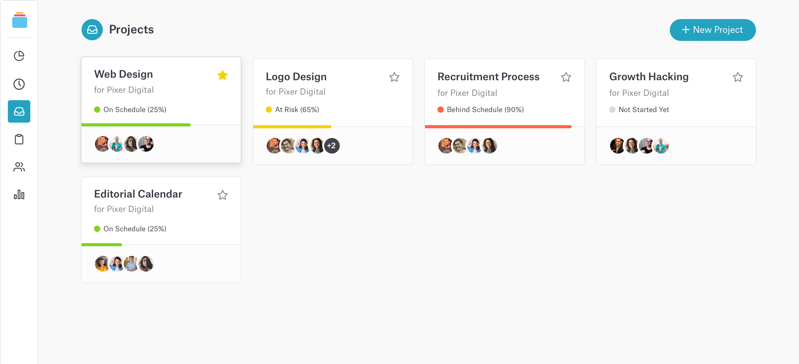Unstar the Web Design project
The height and width of the screenshot is (364, 799).
point(223,75)
